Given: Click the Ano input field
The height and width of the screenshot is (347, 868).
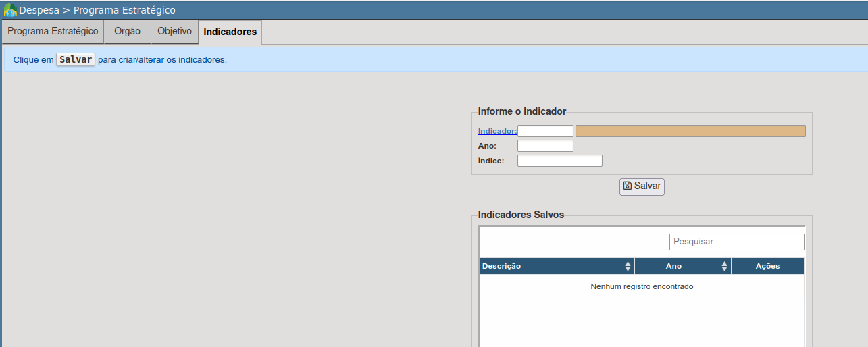Looking at the screenshot, I should coord(545,146).
